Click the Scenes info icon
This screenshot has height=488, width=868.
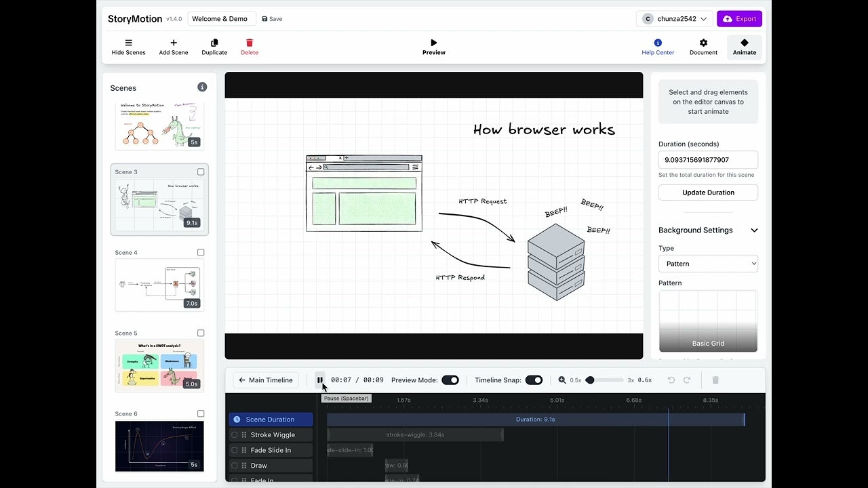click(202, 87)
